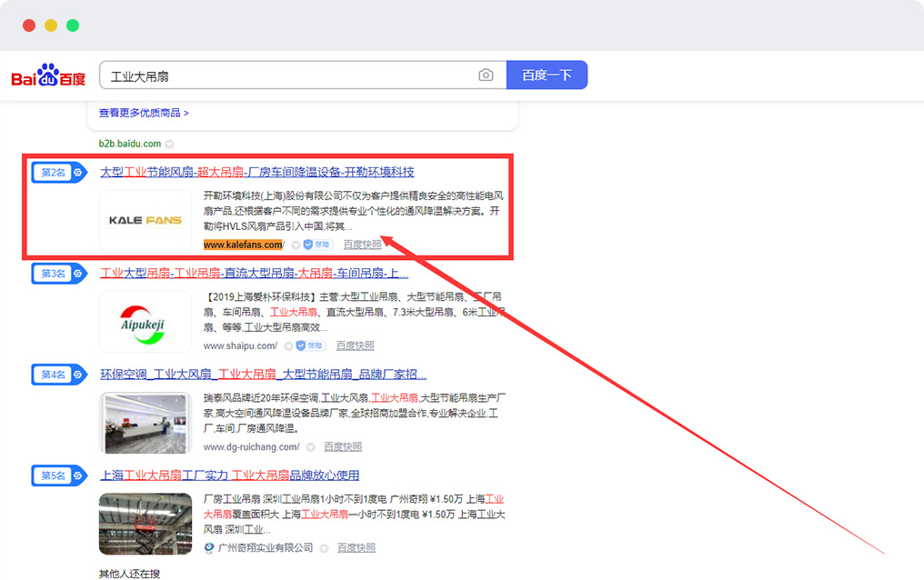Viewport: 924px width, 580px height.
Task: Click the 第2名 rank badge
Action: click(x=59, y=173)
